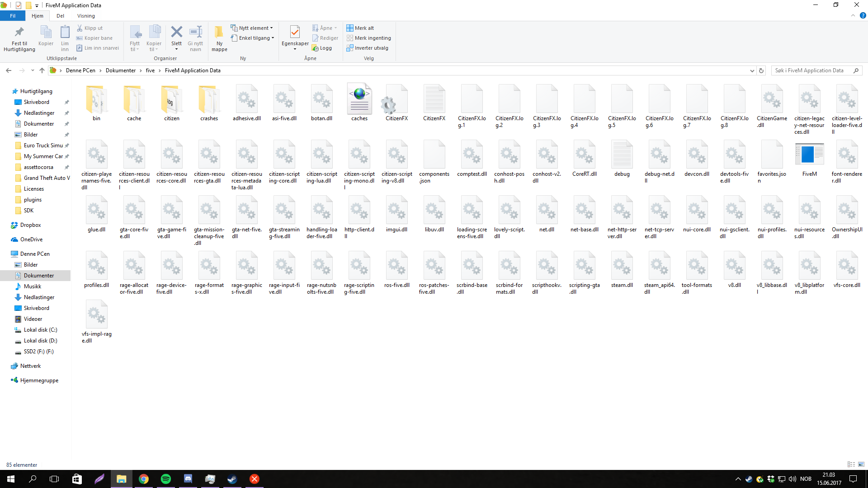Open Skrivebord under Hurtigtilgang
The width and height of the screenshot is (868, 488).
(37, 102)
